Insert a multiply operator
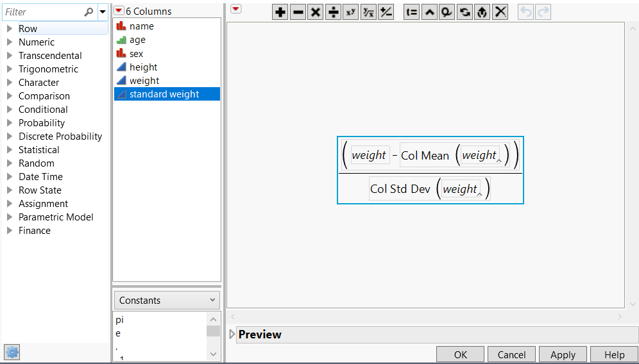The width and height of the screenshot is (639, 364). coord(315,12)
